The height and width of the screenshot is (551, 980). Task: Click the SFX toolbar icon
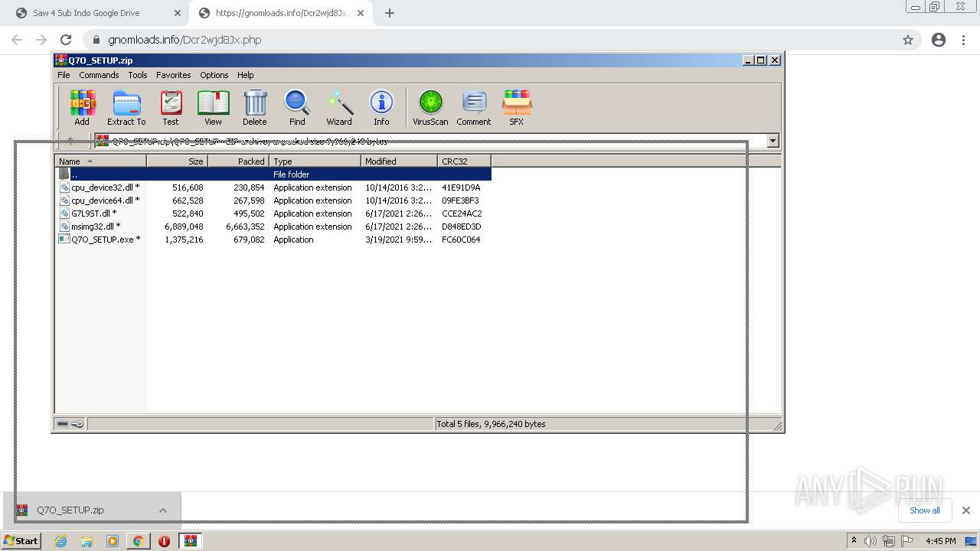coord(517,107)
